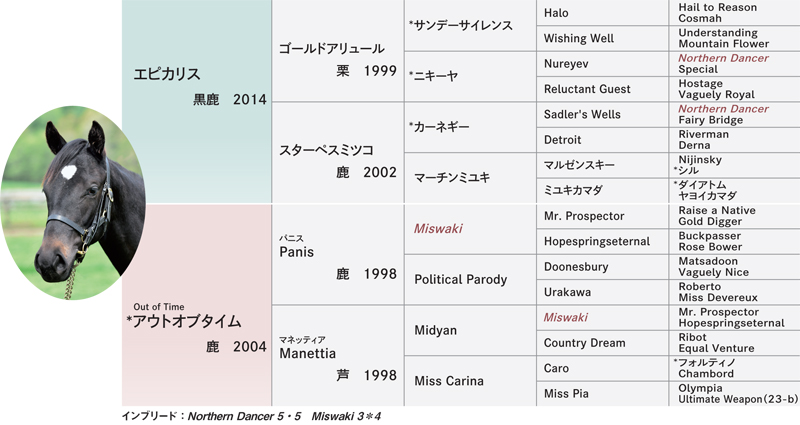The image size is (800, 425).
Task: Select the Panis pedigree entry
Action: tap(338, 255)
